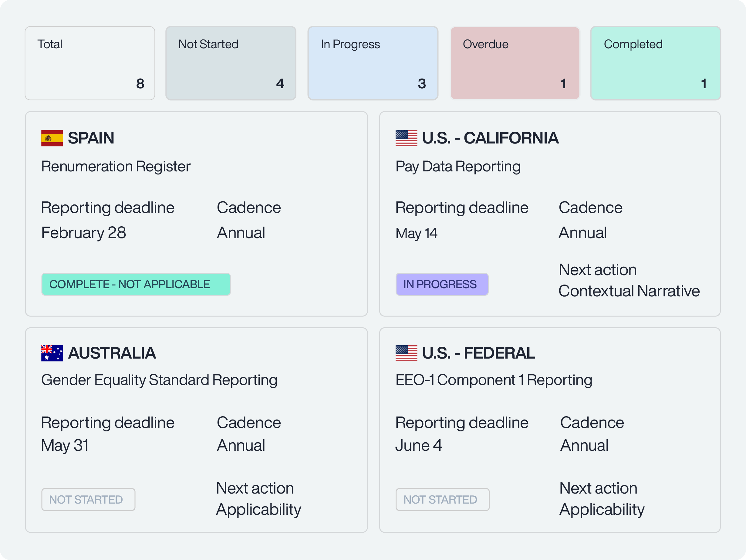
Task: Click the Spain flag icon
Action: click(x=52, y=138)
